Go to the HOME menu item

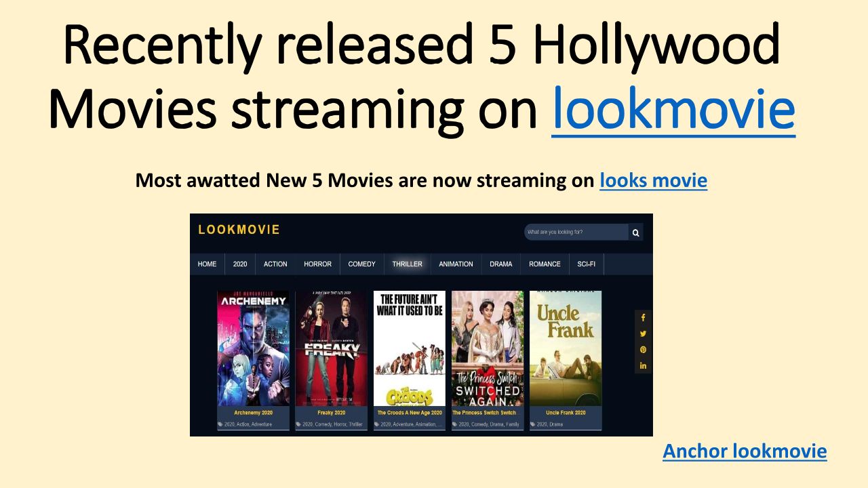(x=207, y=264)
